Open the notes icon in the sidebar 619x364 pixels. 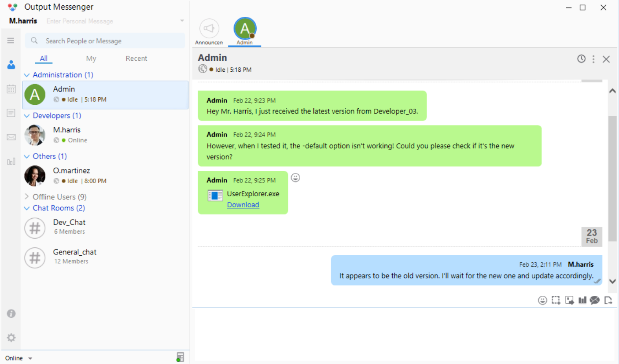click(x=11, y=113)
